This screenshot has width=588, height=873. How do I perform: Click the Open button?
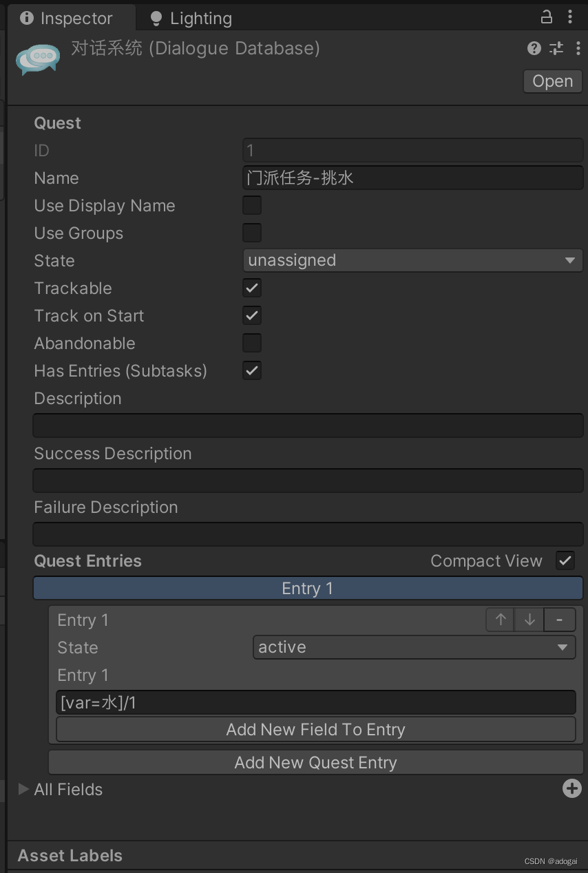[552, 81]
